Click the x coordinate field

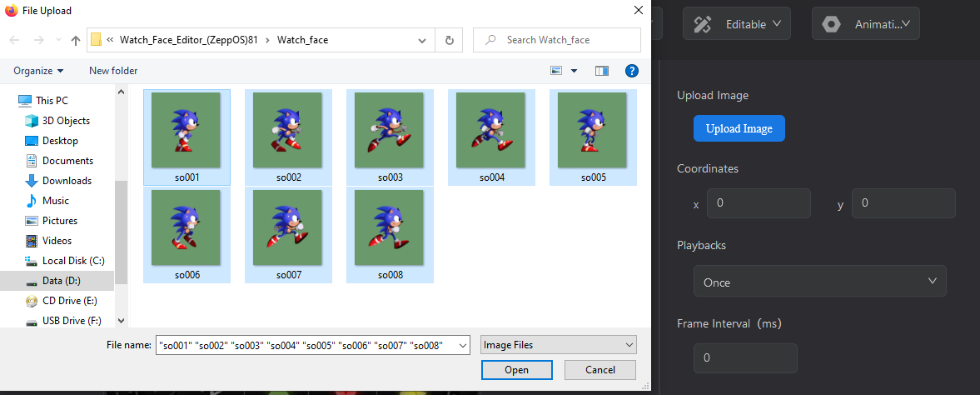click(x=759, y=203)
